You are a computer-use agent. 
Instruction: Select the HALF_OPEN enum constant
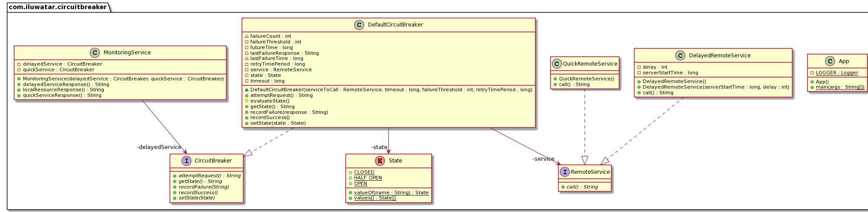[x=368, y=178]
